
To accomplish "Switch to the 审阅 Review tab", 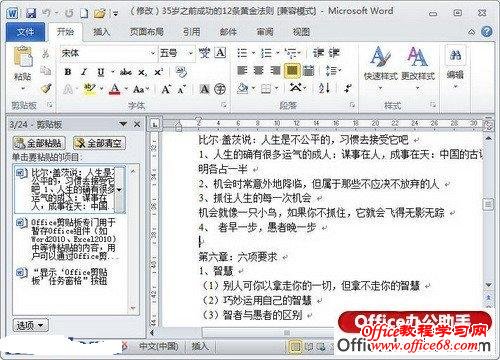I will tap(265, 32).
